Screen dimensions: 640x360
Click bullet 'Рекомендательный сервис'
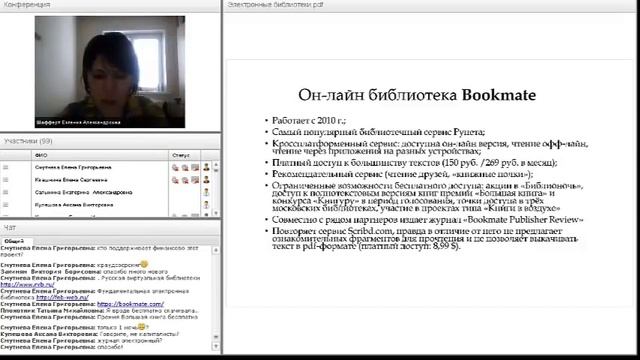(402, 174)
